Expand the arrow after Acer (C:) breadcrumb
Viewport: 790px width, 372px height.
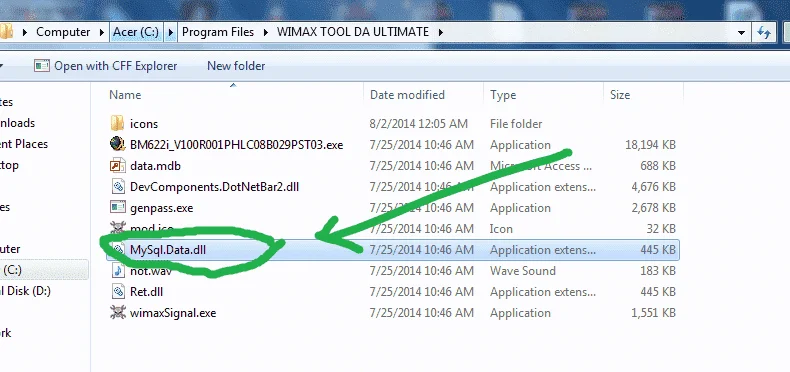pyautogui.click(x=171, y=32)
